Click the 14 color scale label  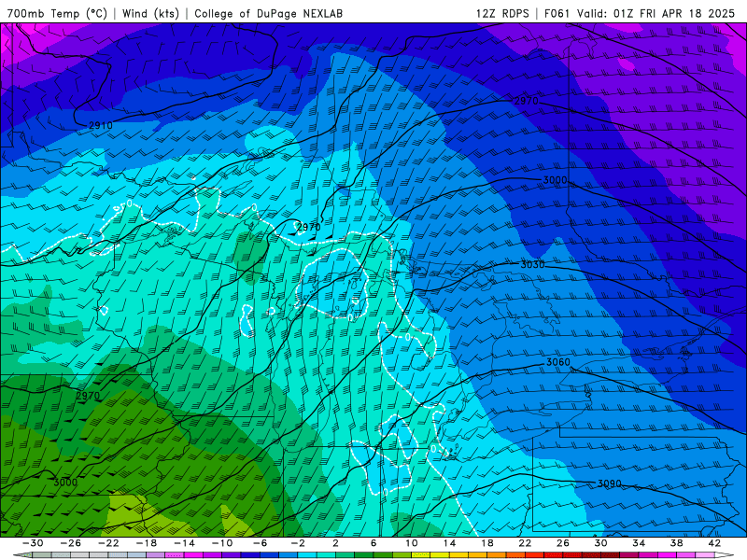click(x=449, y=543)
